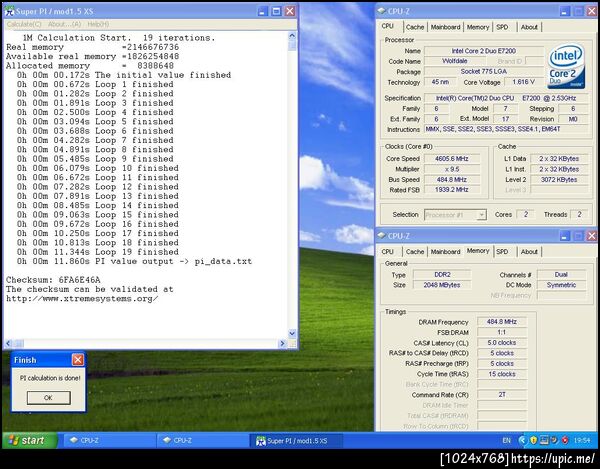Open the Help menu in Super PI
This screenshot has width=600, height=469.
click(98, 24)
